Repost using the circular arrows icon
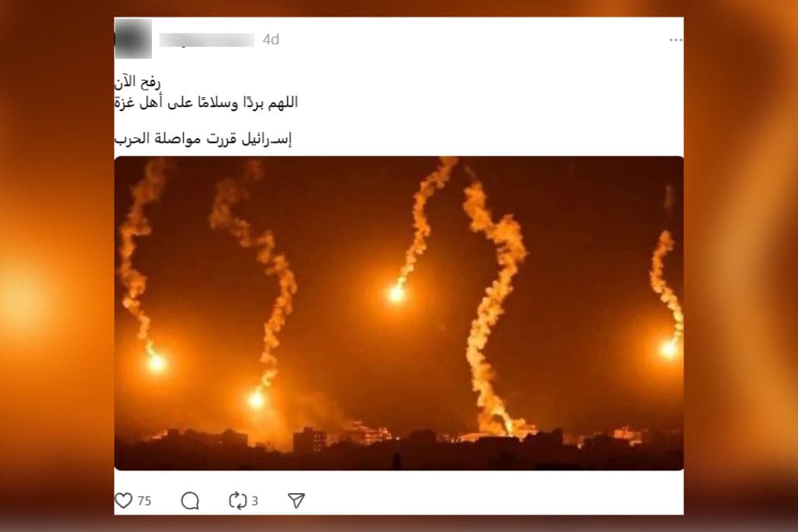The height and width of the screenshot is (532, 798). coord(238,500)
